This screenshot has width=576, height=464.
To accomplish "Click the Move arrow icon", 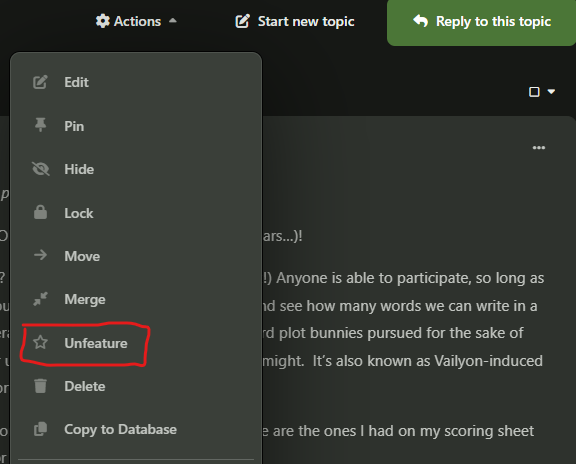I will pos(40,255).
